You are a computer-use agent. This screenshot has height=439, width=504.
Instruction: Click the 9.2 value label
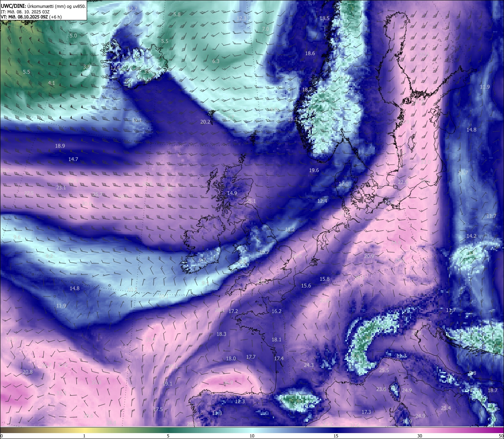tap(49, 256)
